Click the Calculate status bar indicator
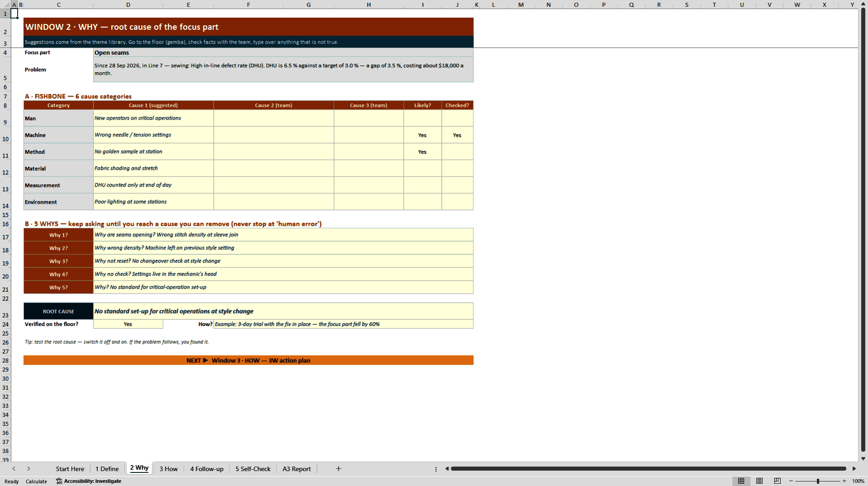The height and width of the screenshot is (486, 868). tap(36, 481)
